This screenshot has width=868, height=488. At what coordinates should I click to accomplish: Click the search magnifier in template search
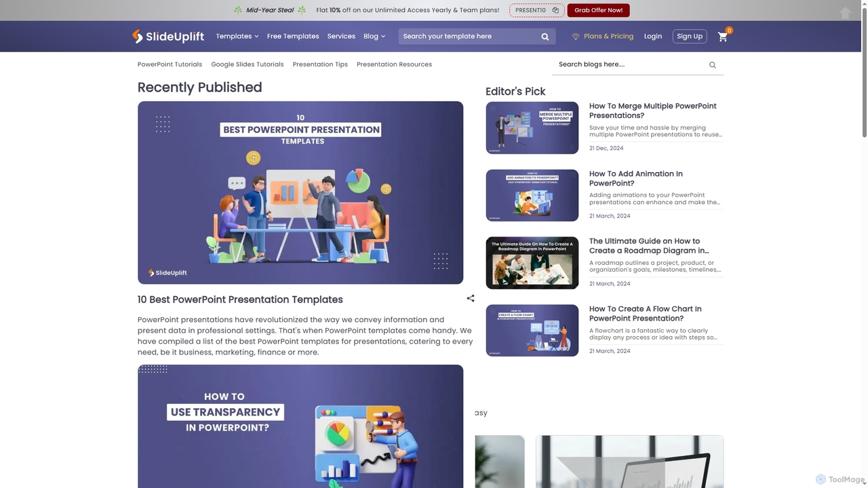(x=545, y=37)
